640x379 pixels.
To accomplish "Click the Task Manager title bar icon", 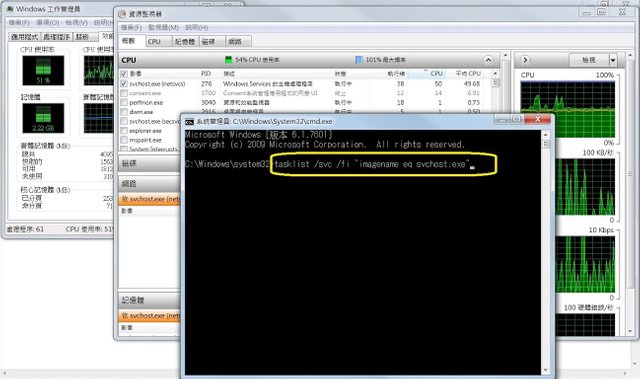I will (10, 9).
